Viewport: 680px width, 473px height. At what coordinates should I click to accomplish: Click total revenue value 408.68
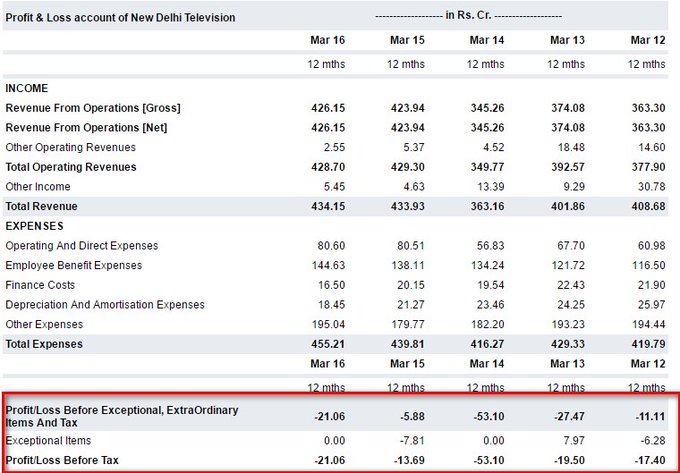coord(648,206)
